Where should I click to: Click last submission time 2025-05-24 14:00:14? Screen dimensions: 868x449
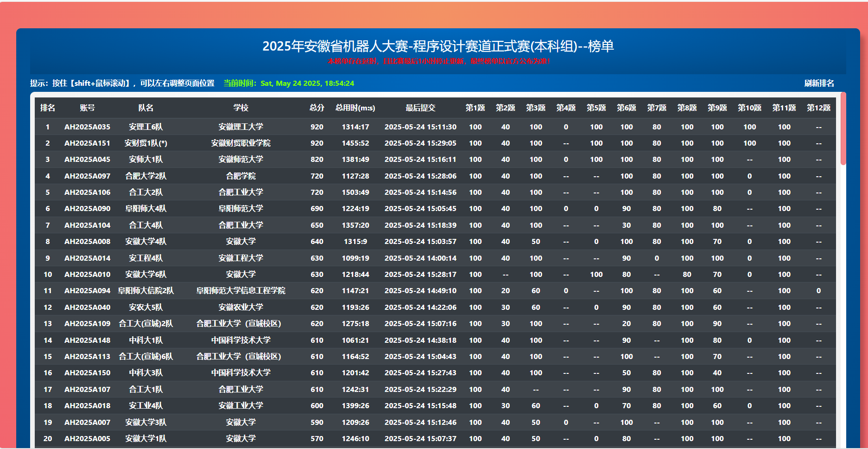(420, 258)
